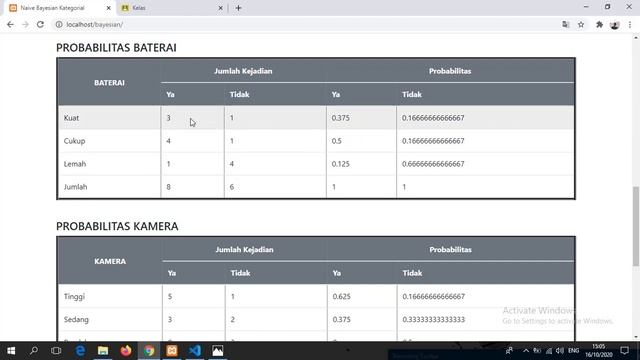Click the BATERAI column header

[109, 83]
